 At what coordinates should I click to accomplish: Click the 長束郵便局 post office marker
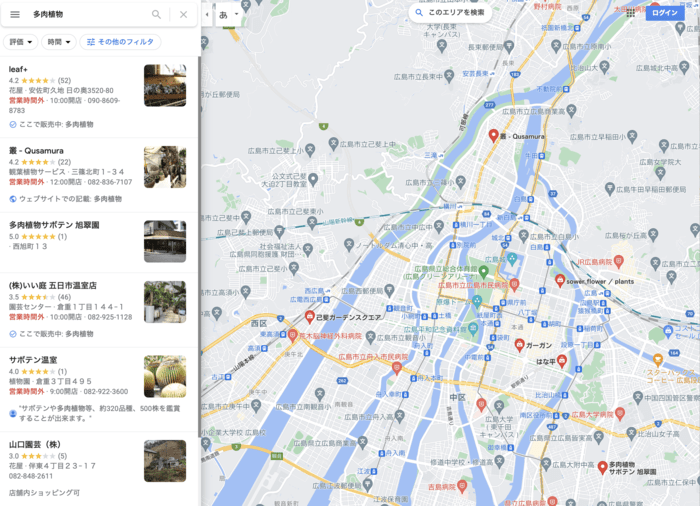click(509, 46)
